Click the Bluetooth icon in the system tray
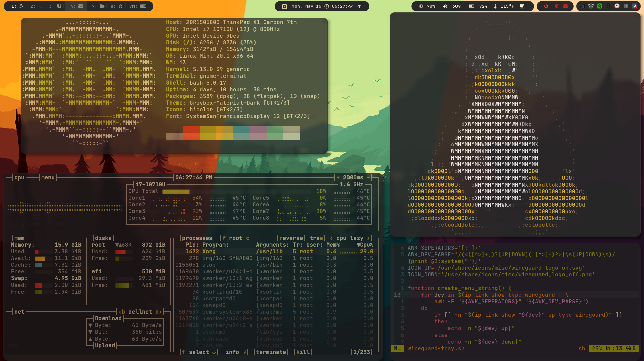Screen dimensions: 644x361 [x=608, y=6]
